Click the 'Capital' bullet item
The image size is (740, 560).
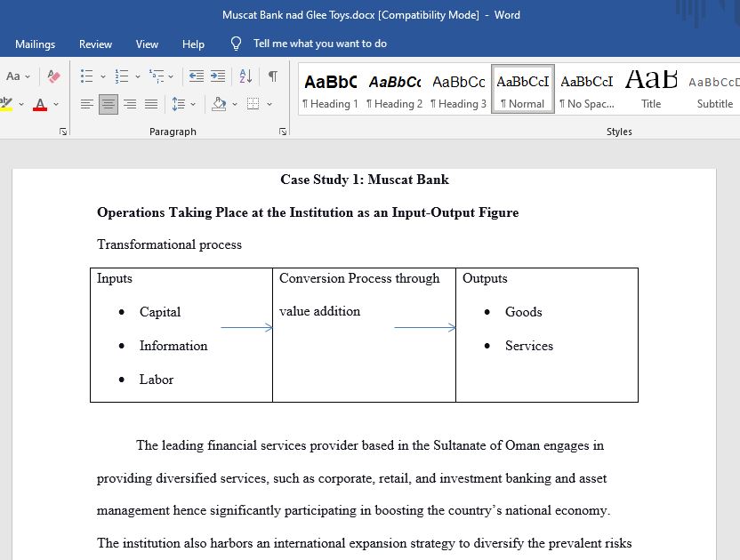(x=160, y=312)
